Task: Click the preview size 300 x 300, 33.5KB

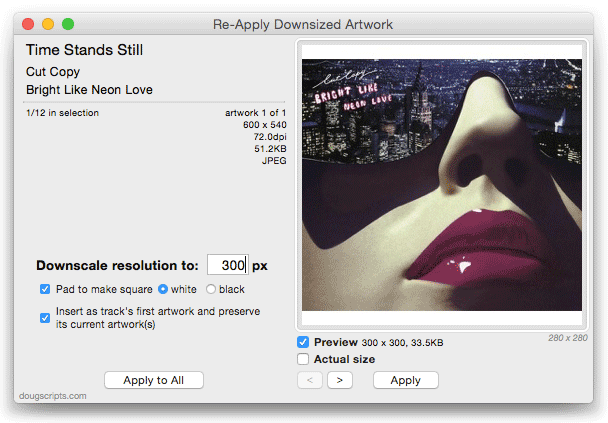Action: [x=402, y=343]
